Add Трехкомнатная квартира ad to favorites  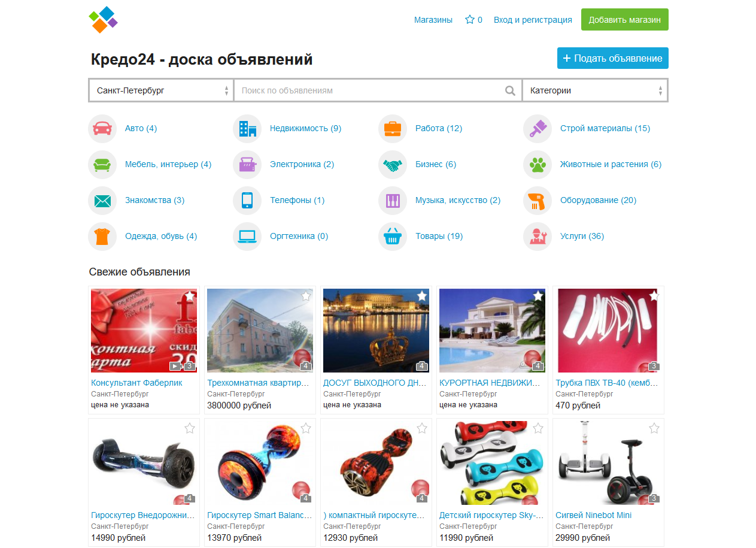coord(306,296)
